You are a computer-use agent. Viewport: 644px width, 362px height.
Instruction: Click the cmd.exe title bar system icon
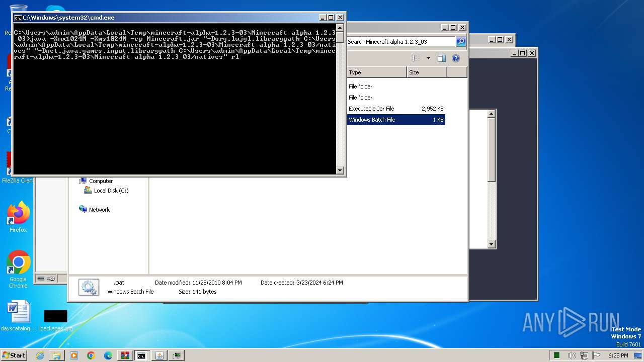click(18, 18)
